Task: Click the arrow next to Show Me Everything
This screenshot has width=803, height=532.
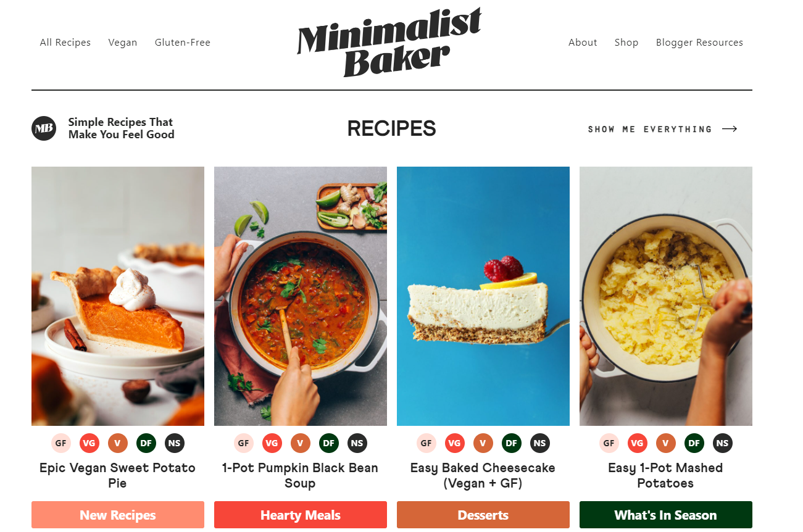Action: click(730, 129)
